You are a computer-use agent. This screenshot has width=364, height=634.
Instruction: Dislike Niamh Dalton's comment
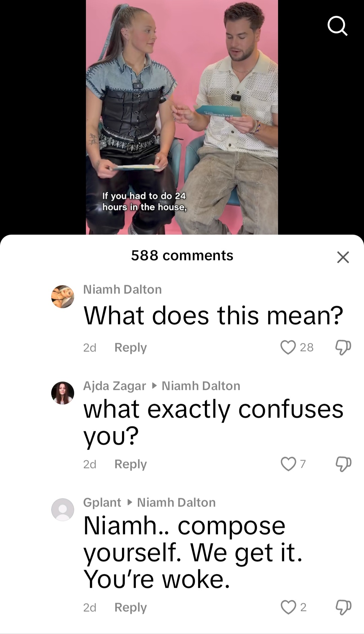coord(343,347)
